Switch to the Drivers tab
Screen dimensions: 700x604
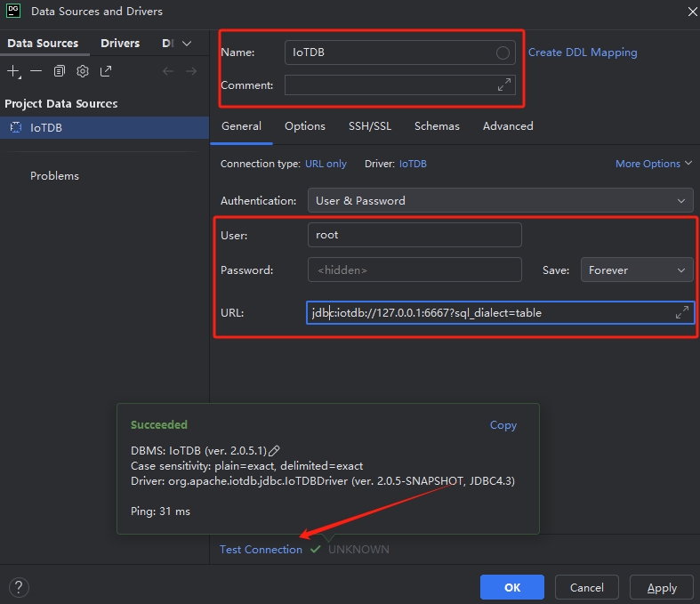coord(120,44)
